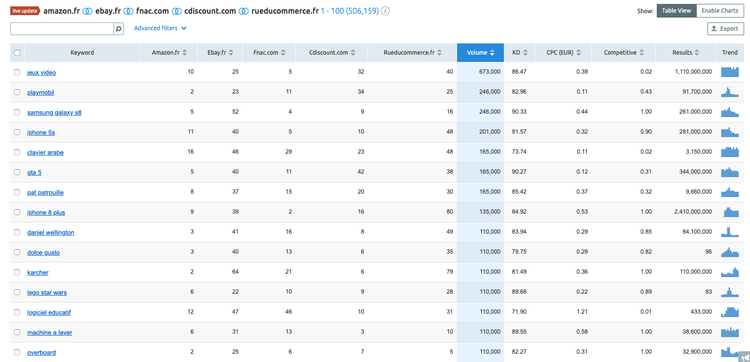
Task: Open the daniel wellington keyword link
Action: [51, 232]
